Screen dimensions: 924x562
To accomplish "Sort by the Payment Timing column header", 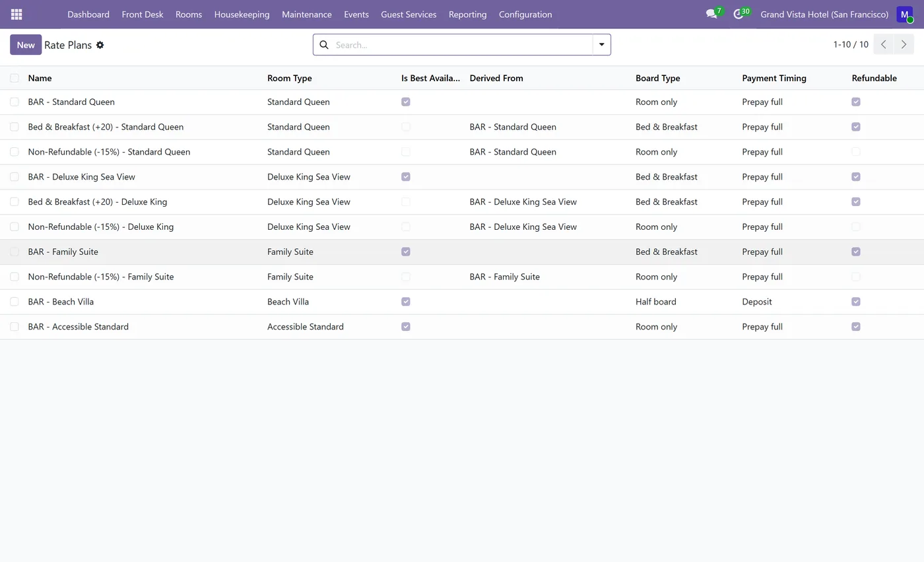I will (x=774, y=78).
